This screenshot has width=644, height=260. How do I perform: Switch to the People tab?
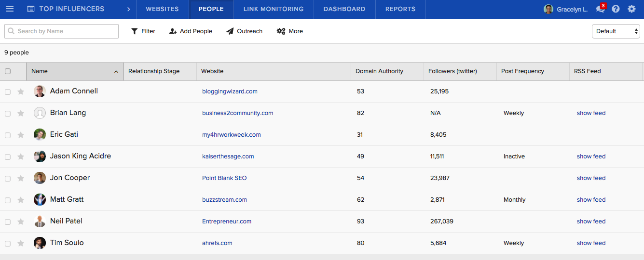[x=211, y=9]
